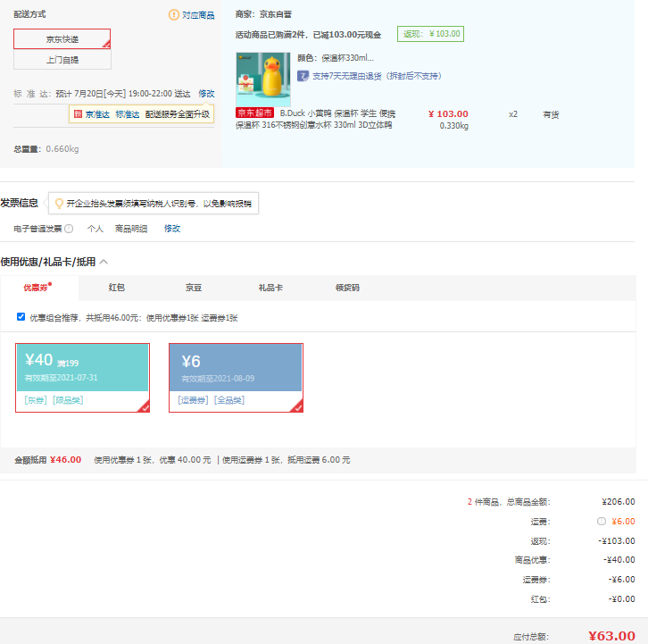
Task: Click the 应付总额 ¥63.00 total
Action: point(611,635)
